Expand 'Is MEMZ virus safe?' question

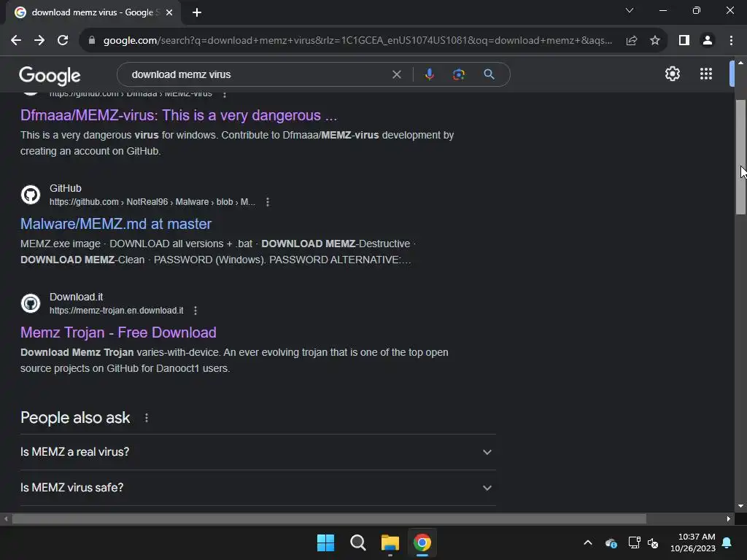pyautogui.click(x=258, y=488)
